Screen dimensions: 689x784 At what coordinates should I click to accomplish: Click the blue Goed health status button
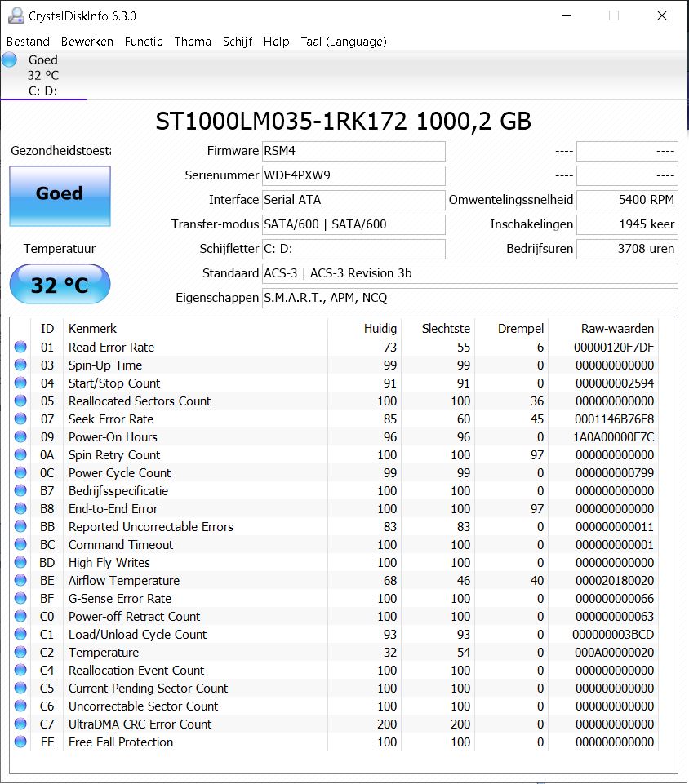coord(59,195)
